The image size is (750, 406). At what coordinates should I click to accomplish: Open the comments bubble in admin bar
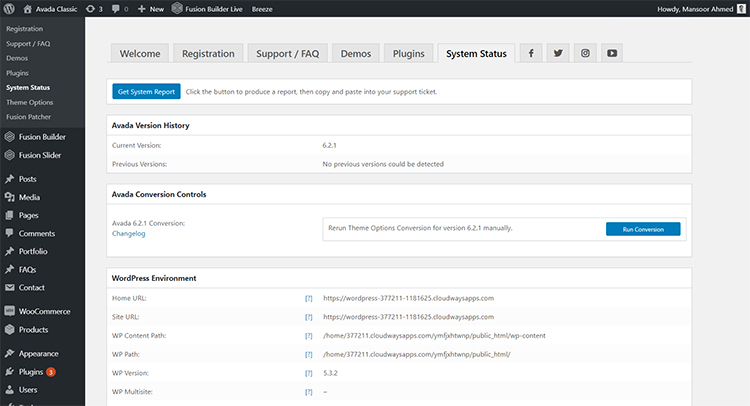click(x=120, y=8)
